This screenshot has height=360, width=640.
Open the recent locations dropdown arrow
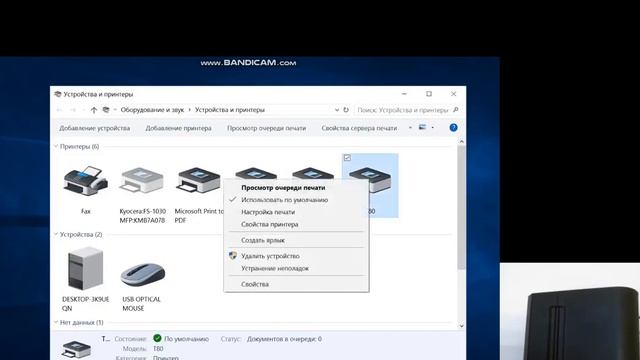[84, 110]
